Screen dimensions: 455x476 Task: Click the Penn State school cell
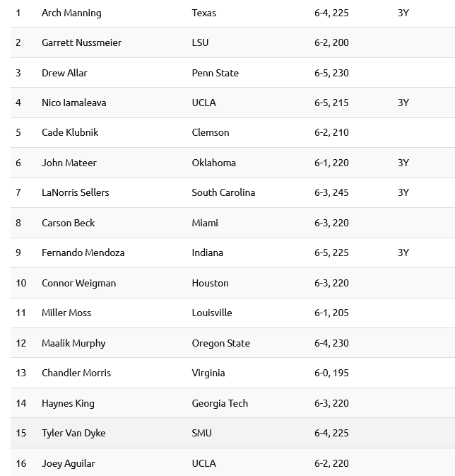coord(215,73)
